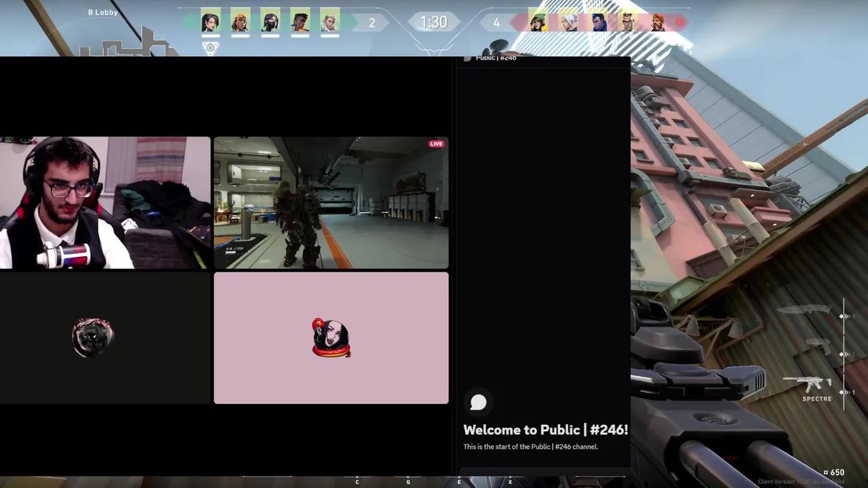
Task: Select the pink tile with woman avatar
Action: [331, 338]
